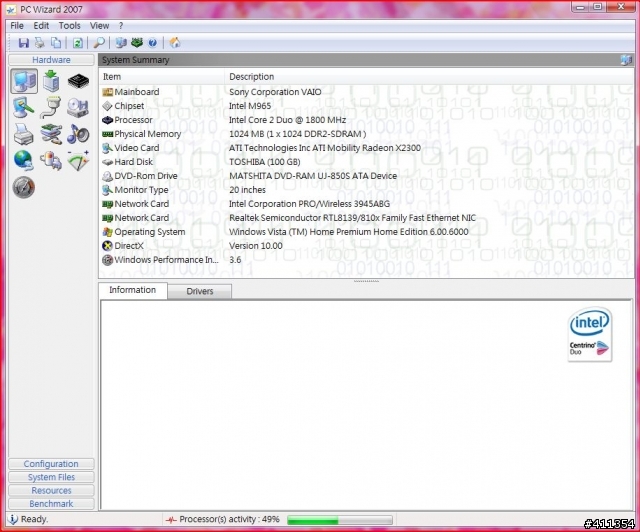Screen dimensions: 640x532
Task: Select the Hard Disk row
Action: click(x=366, y=162)
